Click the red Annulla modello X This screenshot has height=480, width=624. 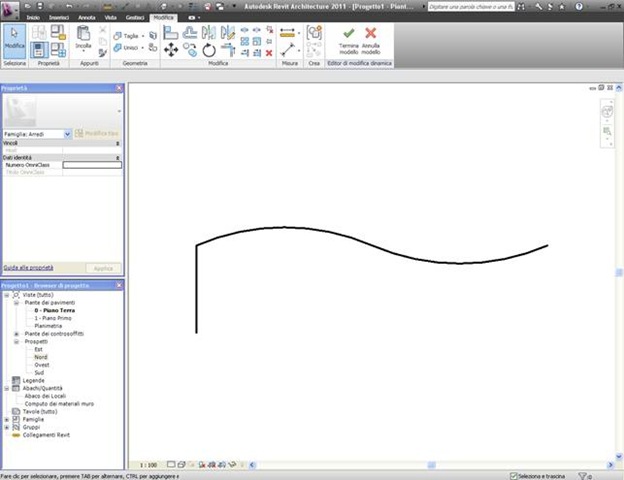pos(371,35)
